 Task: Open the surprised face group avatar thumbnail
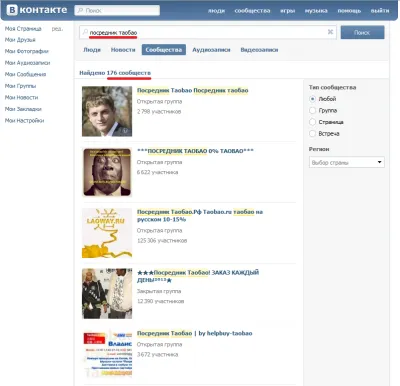[107, 172]
